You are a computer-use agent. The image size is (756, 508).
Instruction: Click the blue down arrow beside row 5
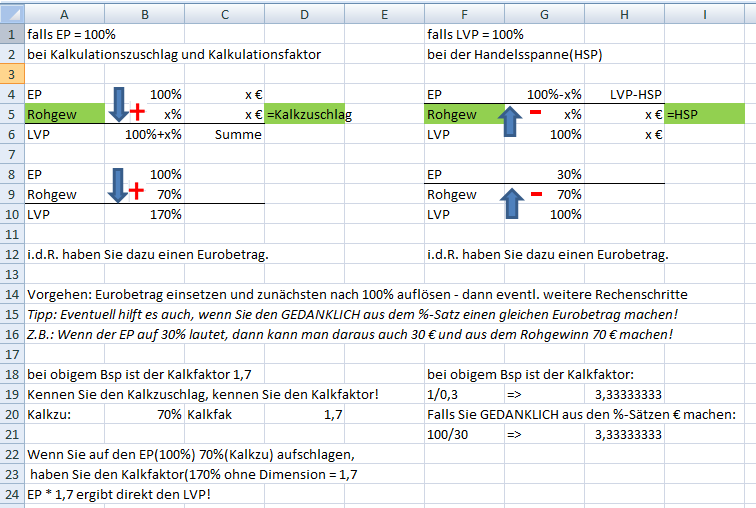(x=118, y=104)
